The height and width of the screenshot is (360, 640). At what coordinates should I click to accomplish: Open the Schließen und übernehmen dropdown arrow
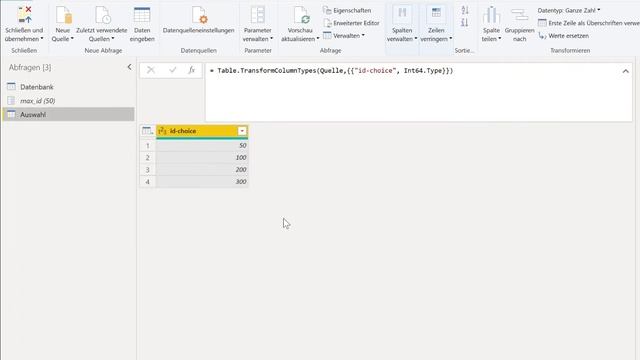pyautogui.click(x=42, y=39)
